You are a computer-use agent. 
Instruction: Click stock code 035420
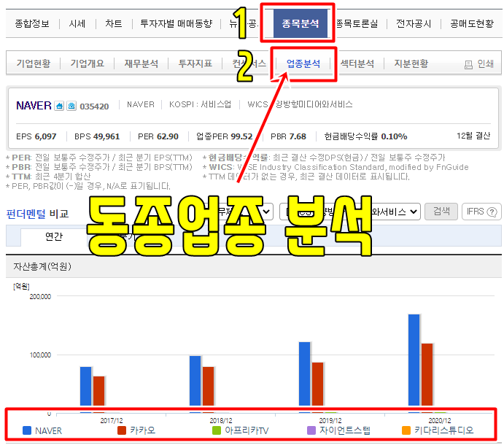[x=94, y=107]
